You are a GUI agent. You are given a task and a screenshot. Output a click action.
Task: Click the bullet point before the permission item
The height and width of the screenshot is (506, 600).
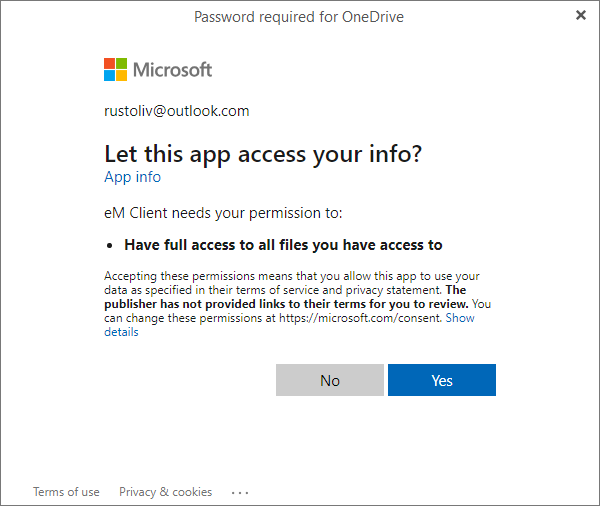click(110, 245)
